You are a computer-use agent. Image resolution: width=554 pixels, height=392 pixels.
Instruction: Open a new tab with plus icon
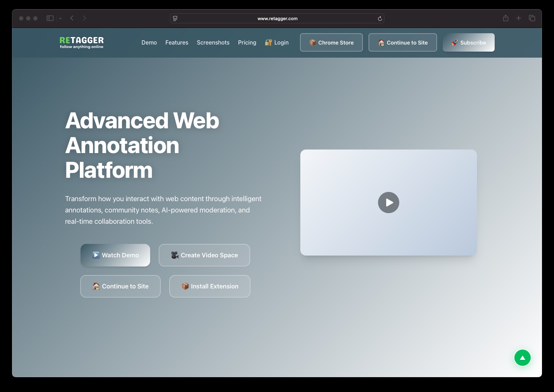[x=518, y=18]
